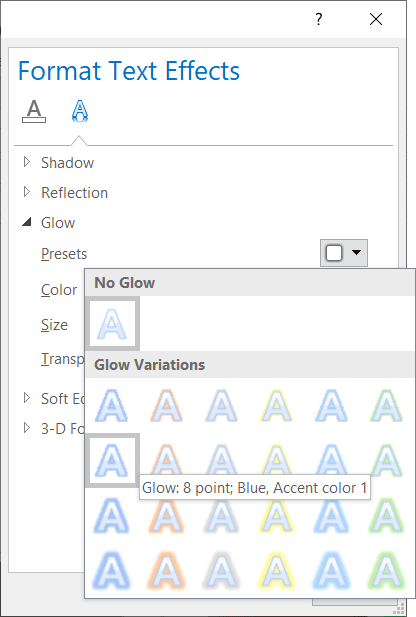The height and width of the screenshot is (617, 416).
Task: Apply the first-row gray glow preset
Action: click(x=222, y=406)
